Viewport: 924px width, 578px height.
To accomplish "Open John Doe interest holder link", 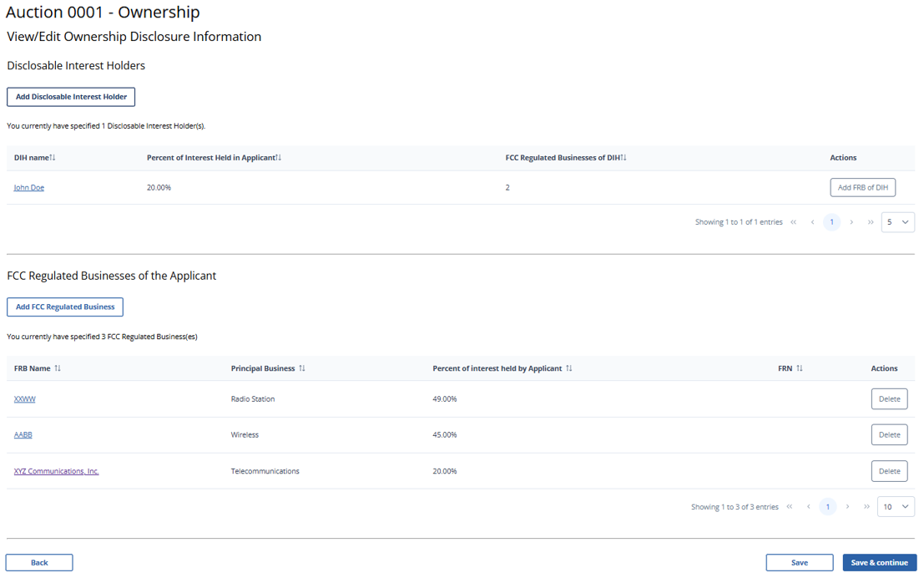I will (29, 188).
